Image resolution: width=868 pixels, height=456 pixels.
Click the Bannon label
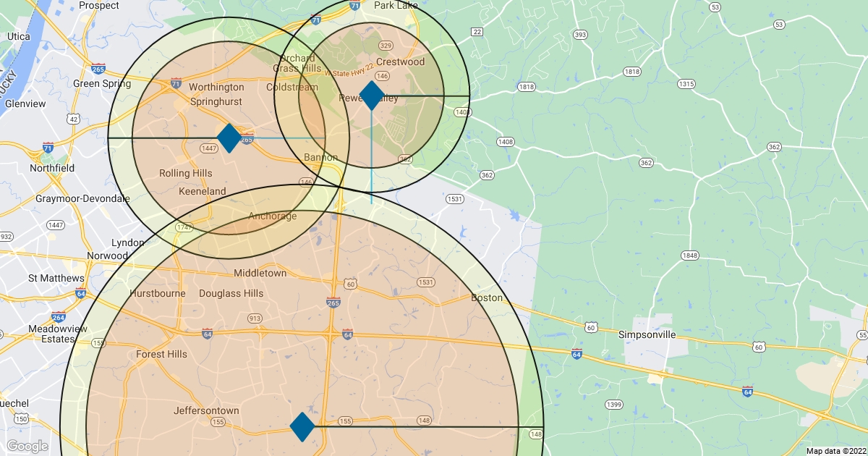tap(321, 157)
